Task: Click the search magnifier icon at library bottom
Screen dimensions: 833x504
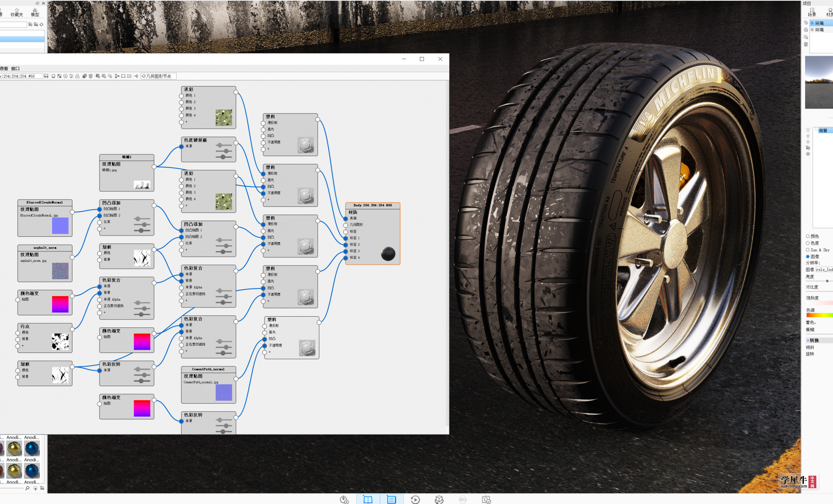Action: (27, 488)
